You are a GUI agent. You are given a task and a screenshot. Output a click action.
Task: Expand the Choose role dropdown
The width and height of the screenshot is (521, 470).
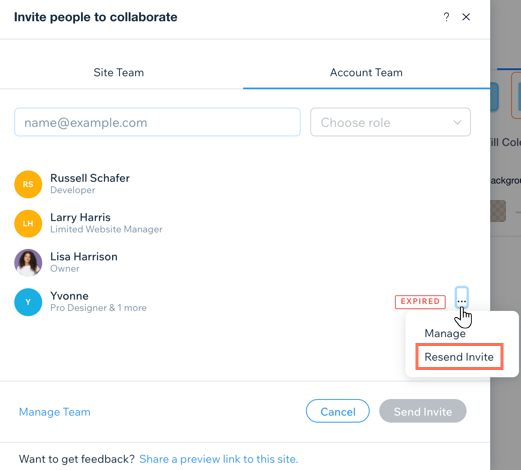point(390,122)
